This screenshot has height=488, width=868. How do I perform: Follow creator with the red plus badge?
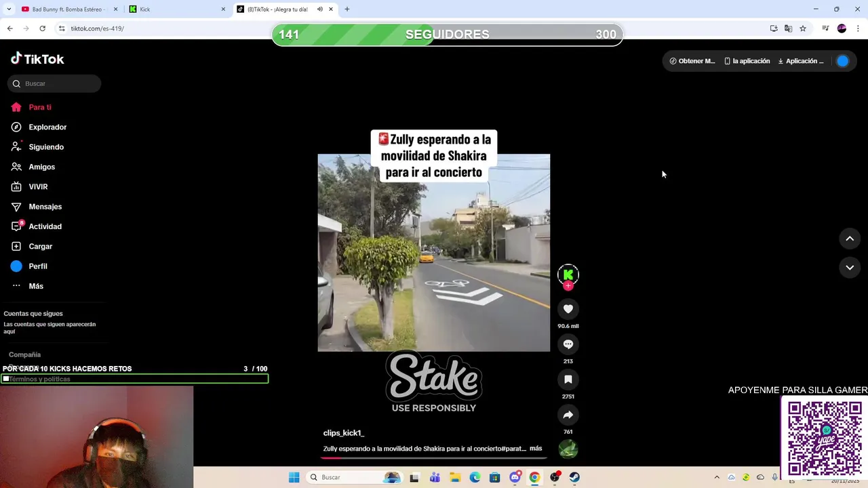tap(568, 286)
